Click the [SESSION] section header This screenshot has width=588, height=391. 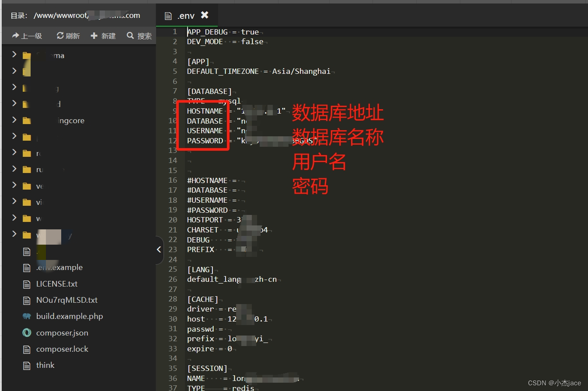tap(207, 368)
